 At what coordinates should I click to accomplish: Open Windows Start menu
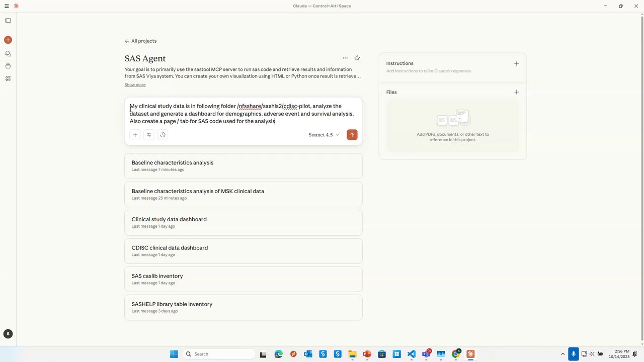(174, 354)
